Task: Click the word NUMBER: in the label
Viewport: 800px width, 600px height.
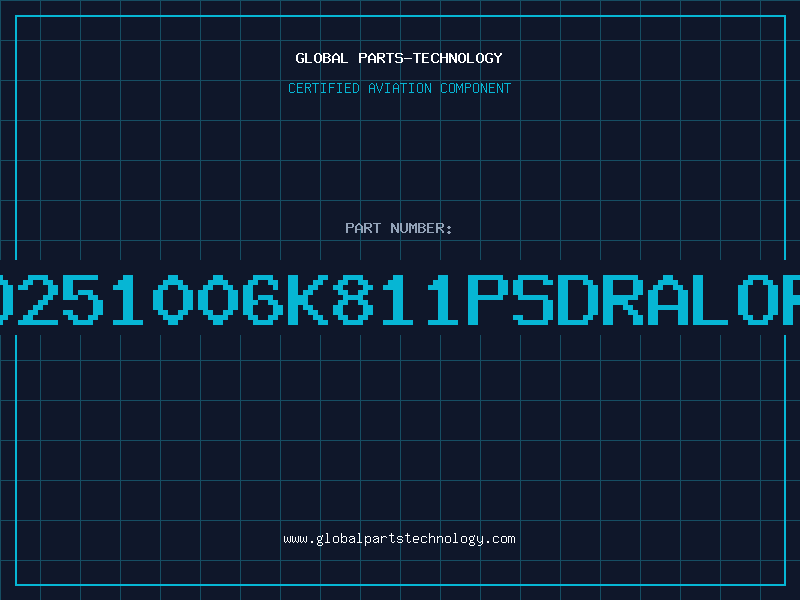Action: click(x=421, y=228)
